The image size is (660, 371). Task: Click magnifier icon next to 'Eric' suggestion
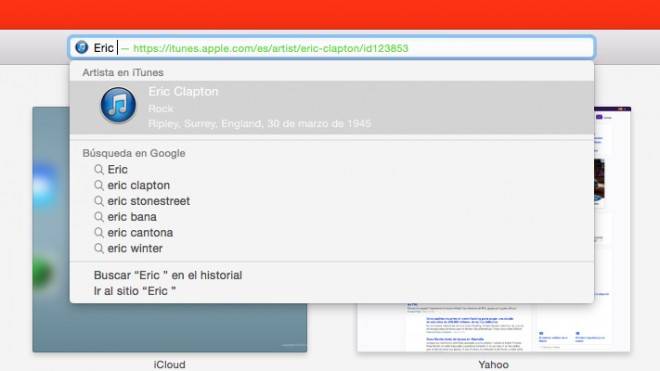[99, 170]
